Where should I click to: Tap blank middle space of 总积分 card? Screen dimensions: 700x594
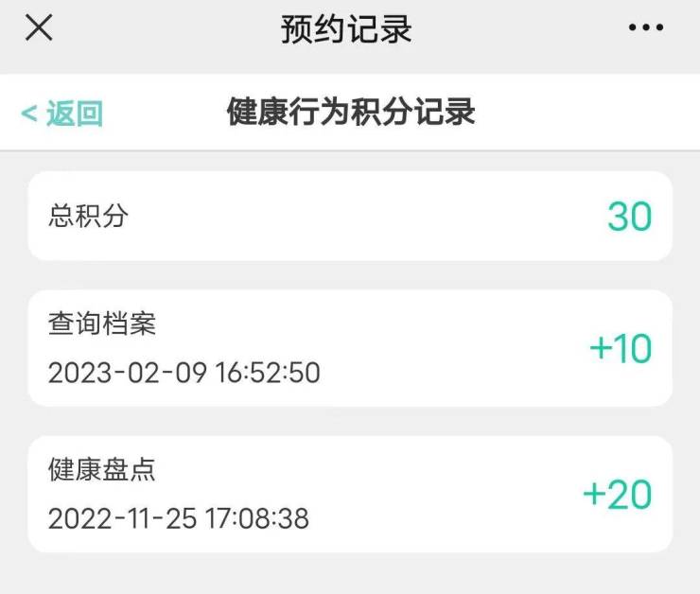tap(359, 217)
